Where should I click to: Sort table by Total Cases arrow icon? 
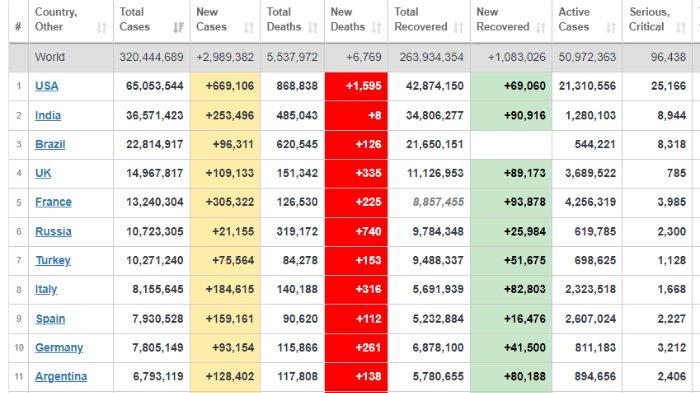tap(179, 28)
